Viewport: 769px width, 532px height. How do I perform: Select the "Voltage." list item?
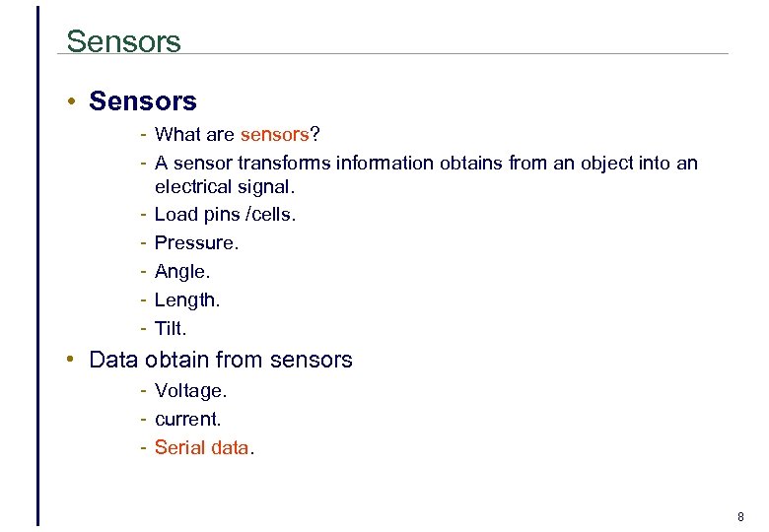190,391
